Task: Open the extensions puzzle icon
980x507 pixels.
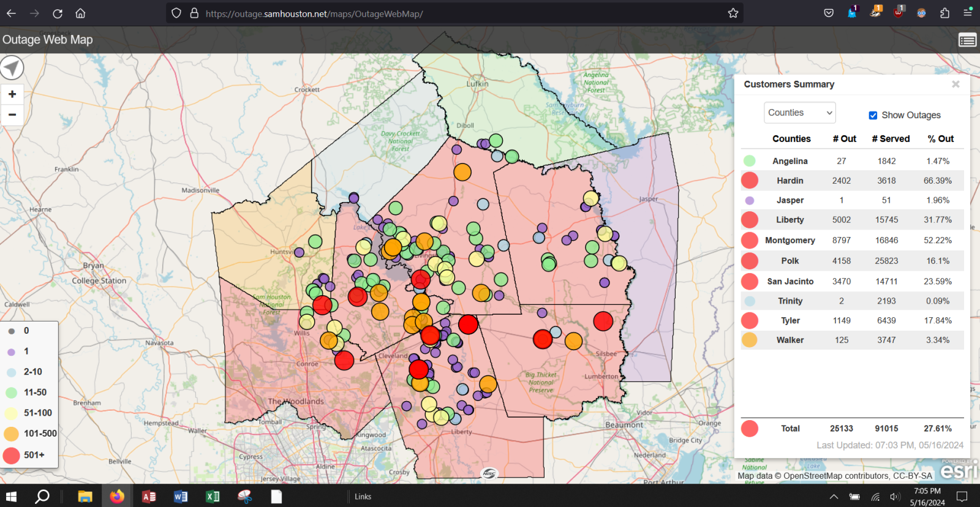Action: pos(944,13)
